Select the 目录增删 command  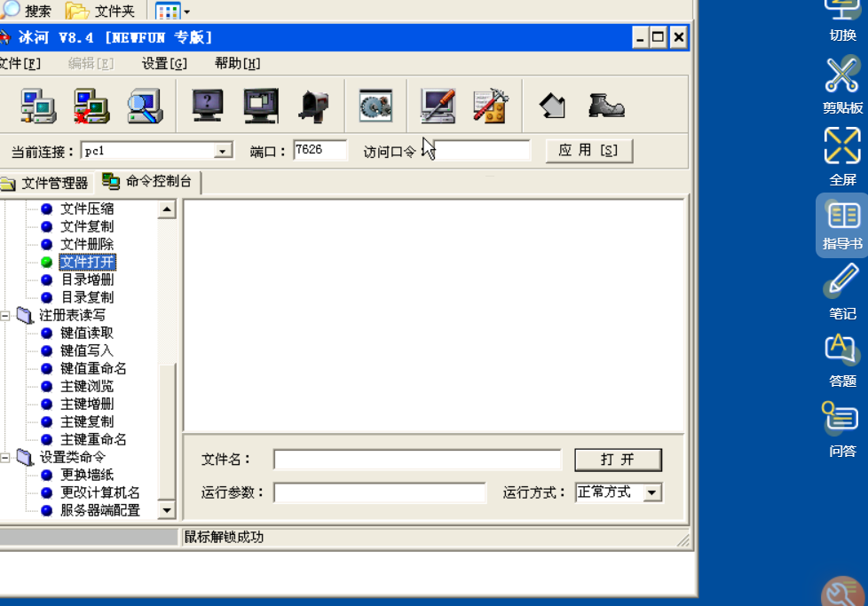tap(87, 279)
